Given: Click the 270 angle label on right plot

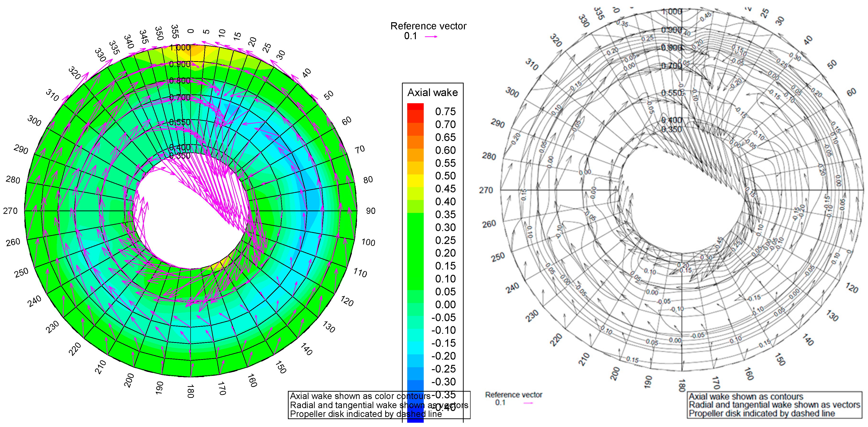Looking at the screenshot, I should point(486,190).
